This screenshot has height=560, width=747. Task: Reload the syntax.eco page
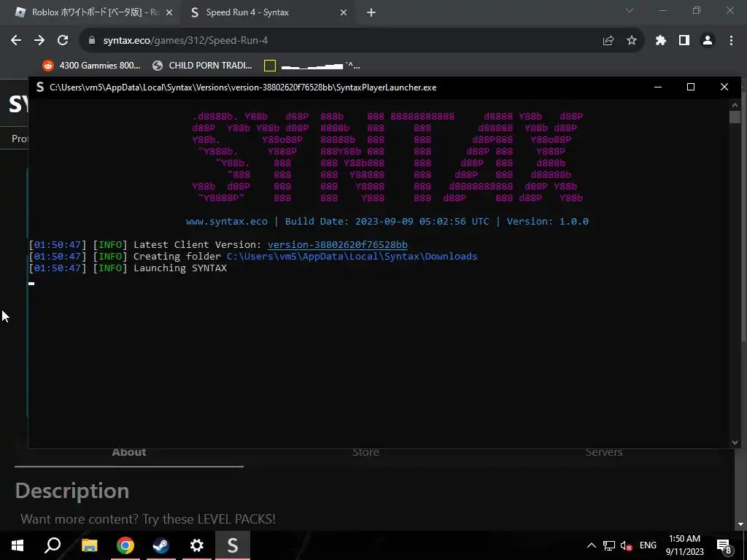(x=63, y=41)
